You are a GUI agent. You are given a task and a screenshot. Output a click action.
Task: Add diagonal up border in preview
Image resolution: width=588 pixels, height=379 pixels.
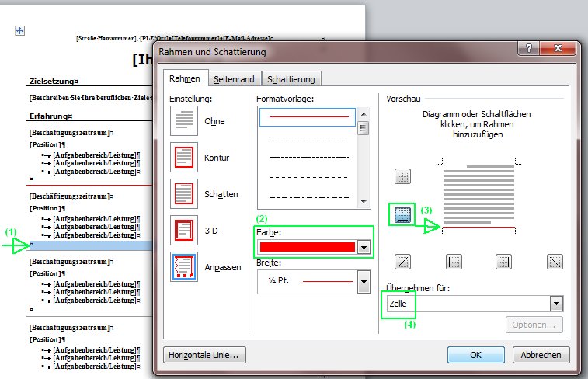click(x=402, y=262)
